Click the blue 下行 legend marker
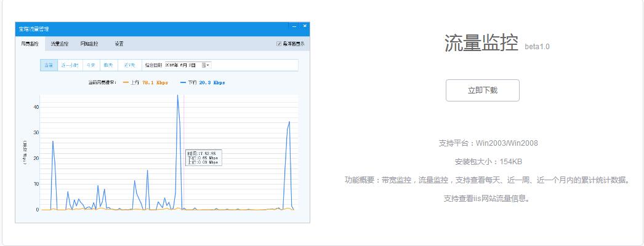Screen dimensions: 644x246 click(183, 82)
